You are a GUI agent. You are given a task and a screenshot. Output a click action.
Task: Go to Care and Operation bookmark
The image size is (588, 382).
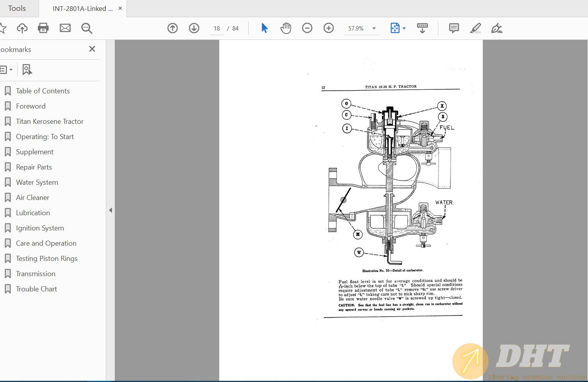pyautogui.click(x=46, y=243)
